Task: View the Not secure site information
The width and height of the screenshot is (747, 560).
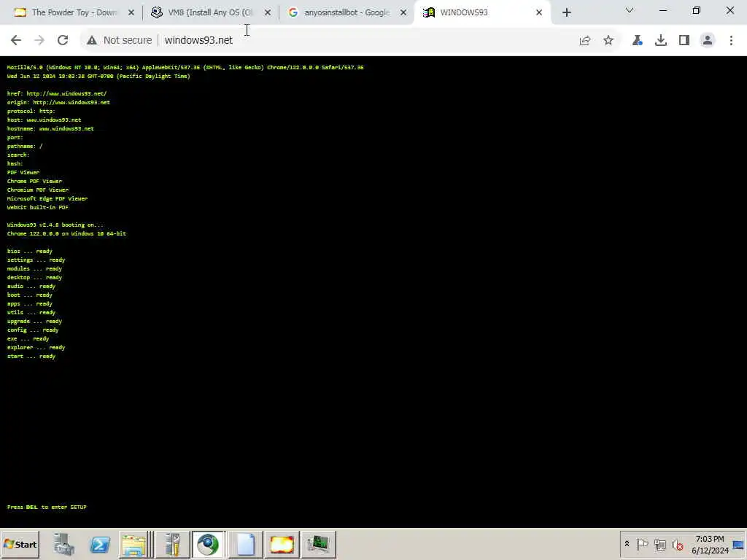Action: click(x=119, y=40)
